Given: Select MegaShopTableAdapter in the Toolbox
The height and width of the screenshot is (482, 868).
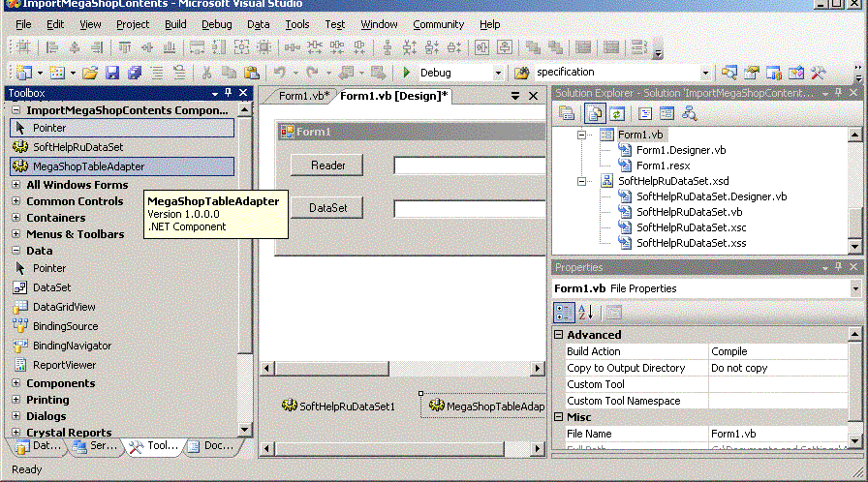Looking at the screenshot, I should pyautogui.click(x=122, y=166).
